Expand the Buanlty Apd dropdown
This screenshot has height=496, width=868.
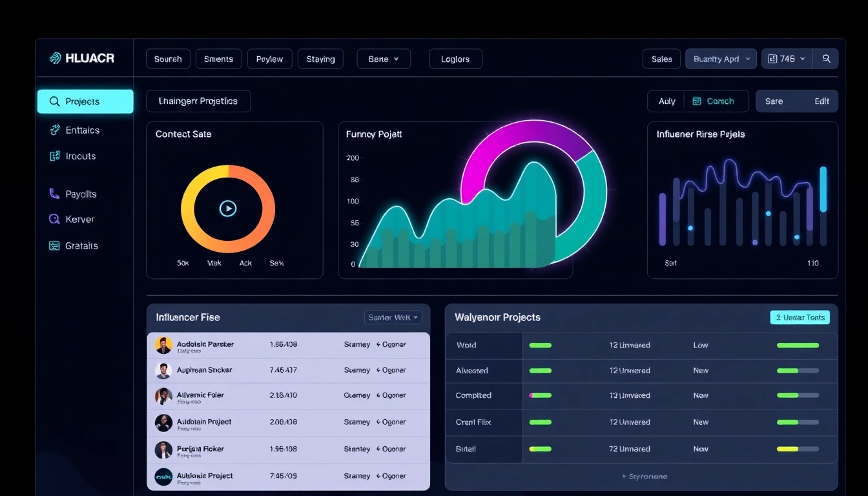720,58
